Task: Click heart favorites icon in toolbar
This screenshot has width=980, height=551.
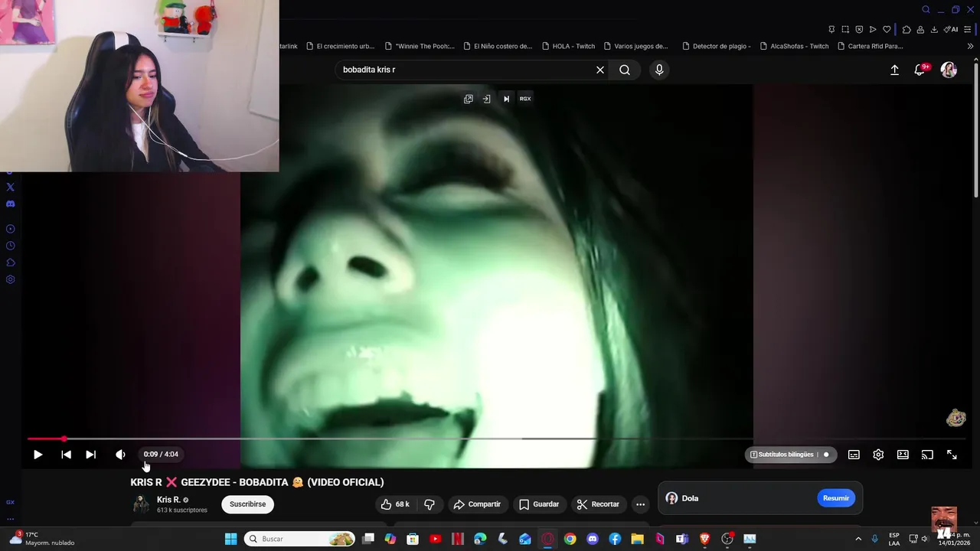Action: tap(887, 29)
